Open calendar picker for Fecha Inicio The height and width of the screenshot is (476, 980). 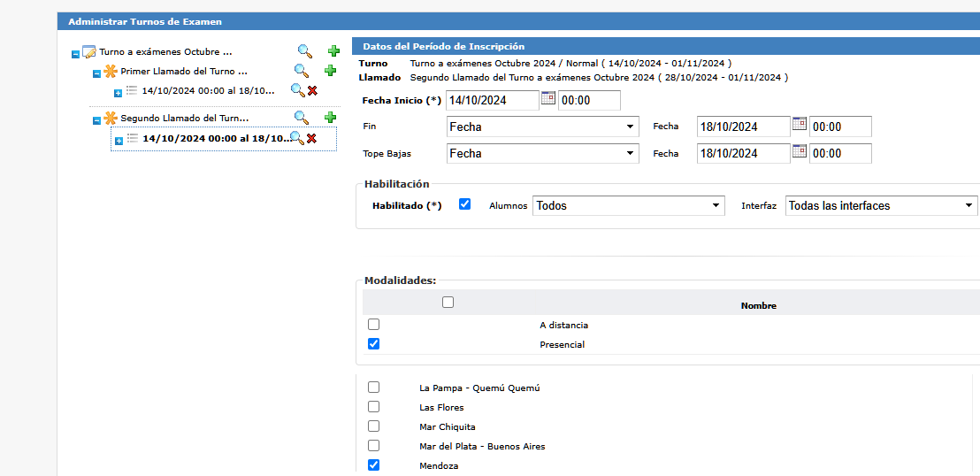coord(548,98)
